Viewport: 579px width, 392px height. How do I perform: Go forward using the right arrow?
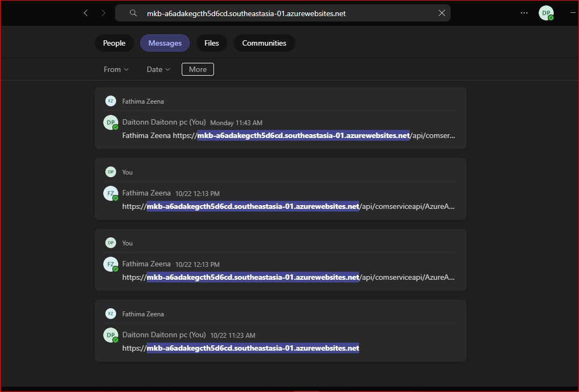[x=103, y=13]
